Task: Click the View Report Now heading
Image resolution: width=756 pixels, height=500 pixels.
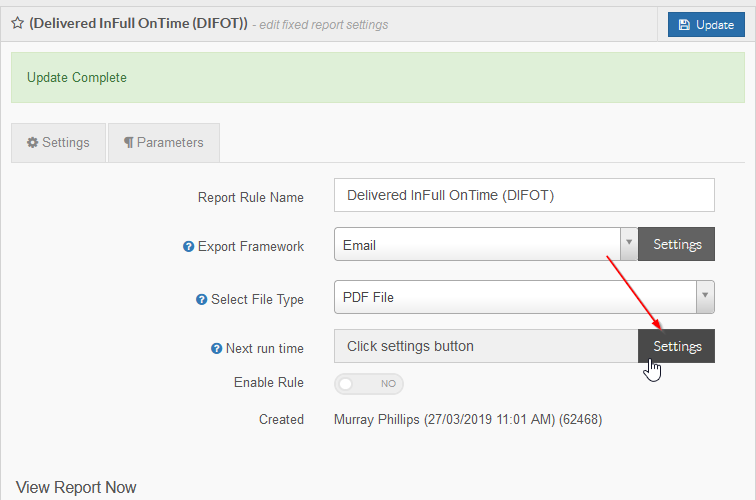Action: click(x=76, y=487)
